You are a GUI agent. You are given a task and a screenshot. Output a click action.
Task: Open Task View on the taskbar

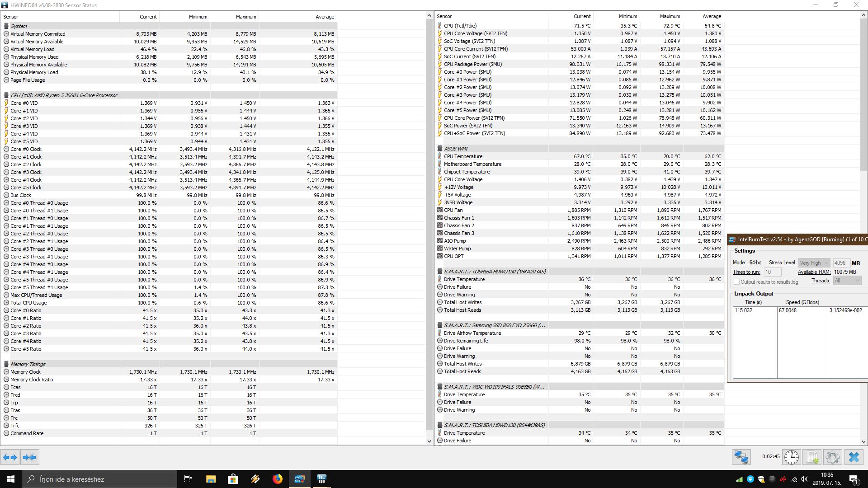pyautogui.click(x=188, y=479)
